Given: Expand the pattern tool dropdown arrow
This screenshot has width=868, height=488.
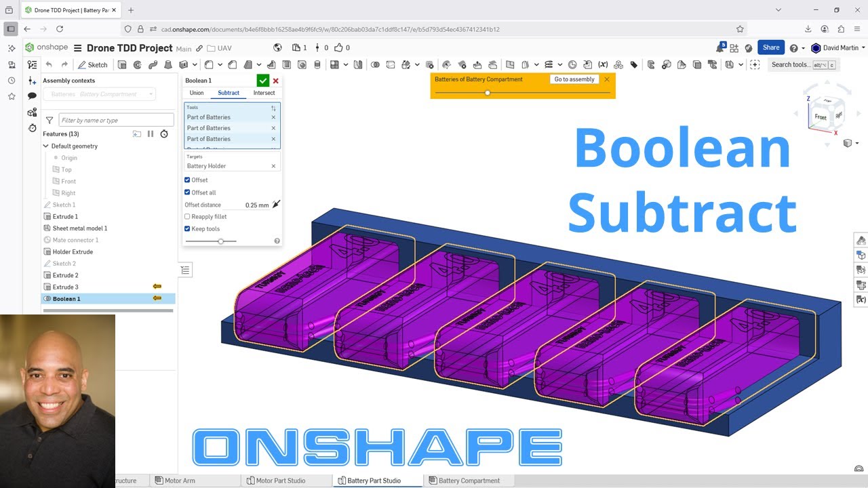Looking at the screenshot, I should pyautogui.click(x=345, y=65).
